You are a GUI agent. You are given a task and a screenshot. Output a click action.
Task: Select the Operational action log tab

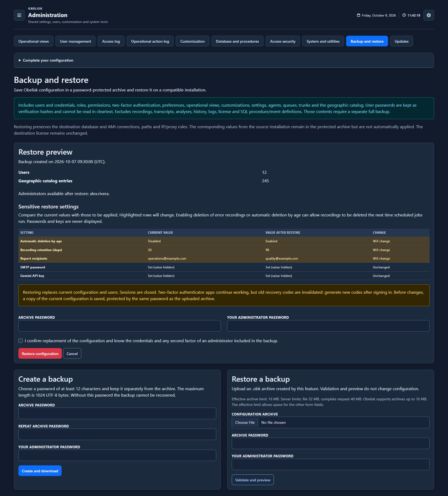pyautogui.click(x=150, y=41)
